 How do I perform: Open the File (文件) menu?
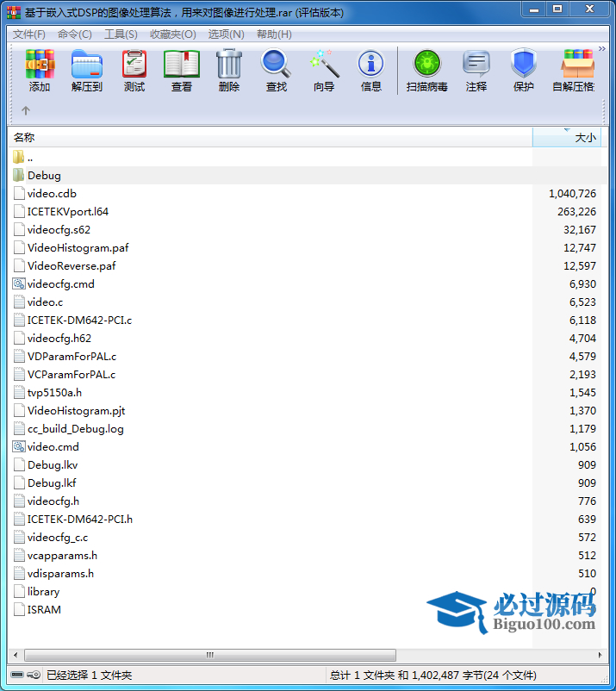coord(29,34)
